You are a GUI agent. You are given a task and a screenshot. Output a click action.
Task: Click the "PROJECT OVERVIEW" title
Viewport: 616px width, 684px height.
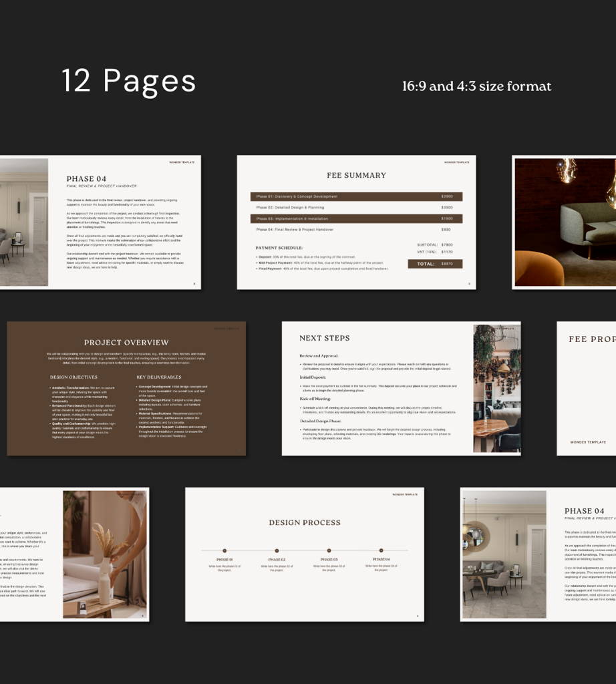126,343
